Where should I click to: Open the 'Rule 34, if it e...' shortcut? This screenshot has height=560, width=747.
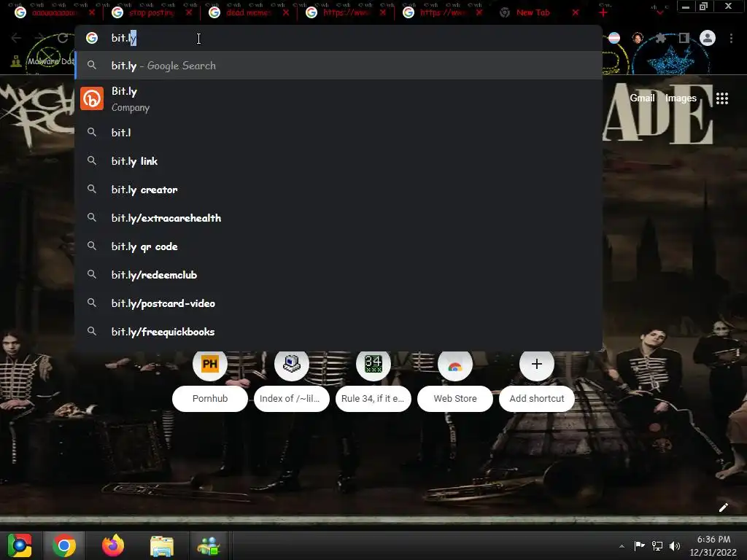click(373, 381)
